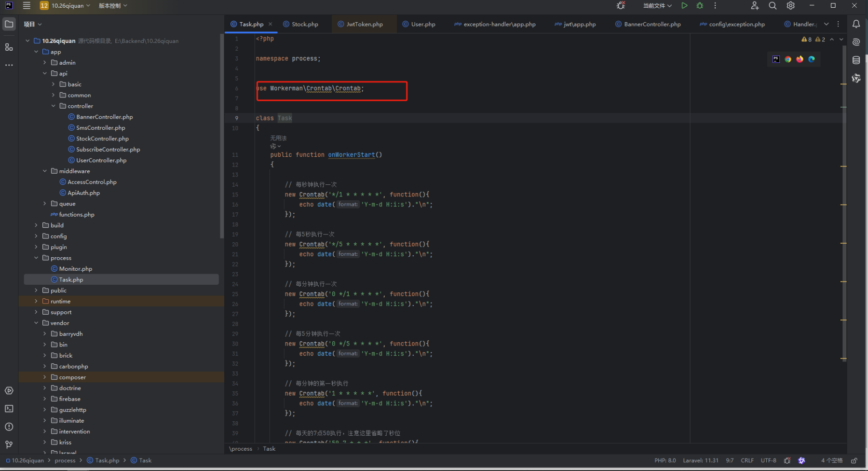Open 4 spaces indent settings

tap(832, 461)
